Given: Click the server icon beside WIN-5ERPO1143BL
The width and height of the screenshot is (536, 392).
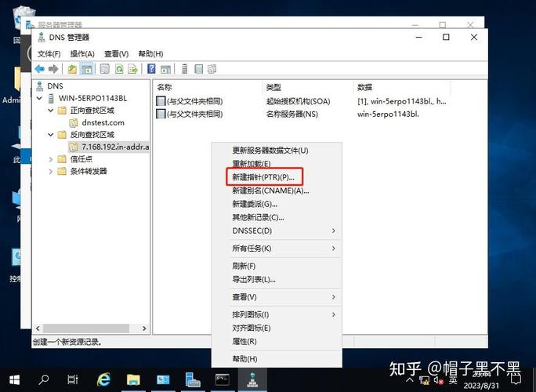Looking at the screenshot, I should click(51, 98).
